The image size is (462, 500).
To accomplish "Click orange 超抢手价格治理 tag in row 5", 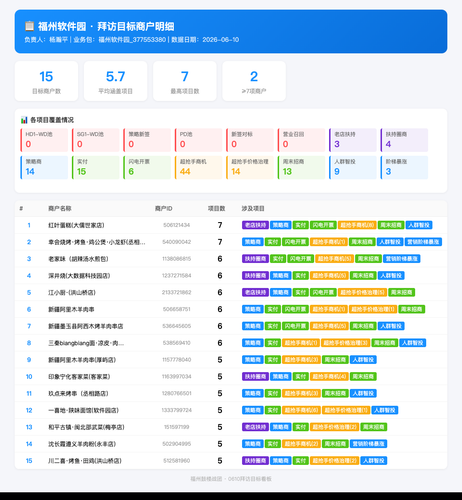I will pos(362,292).
